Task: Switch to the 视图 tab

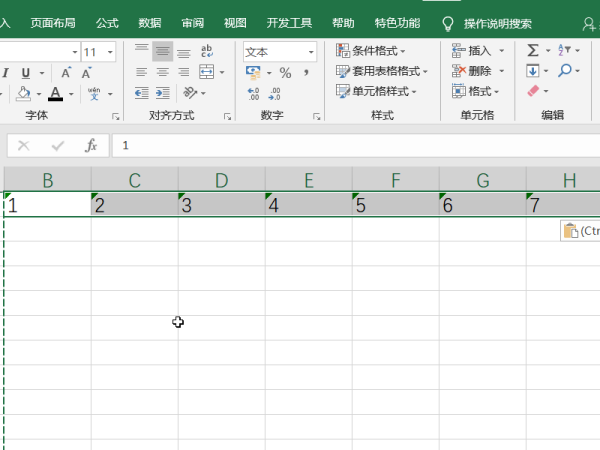Action: (x=235, y=23)
